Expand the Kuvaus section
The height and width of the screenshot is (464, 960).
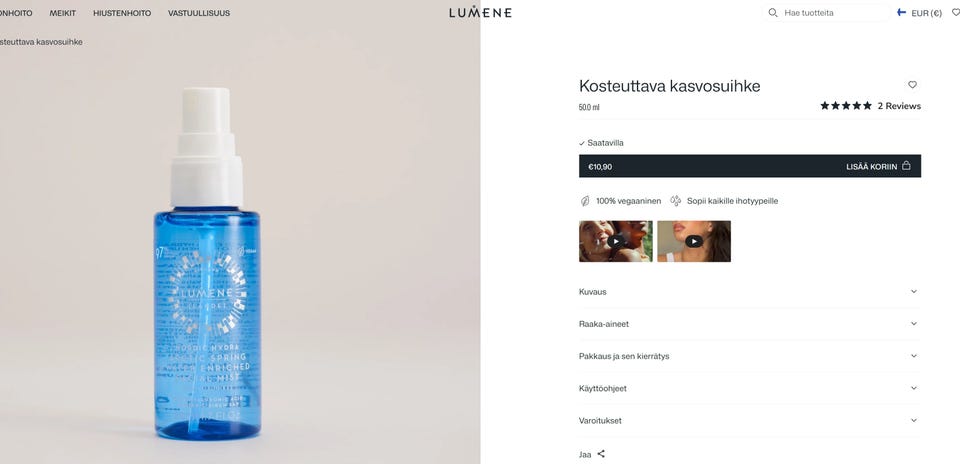(749, 292)
